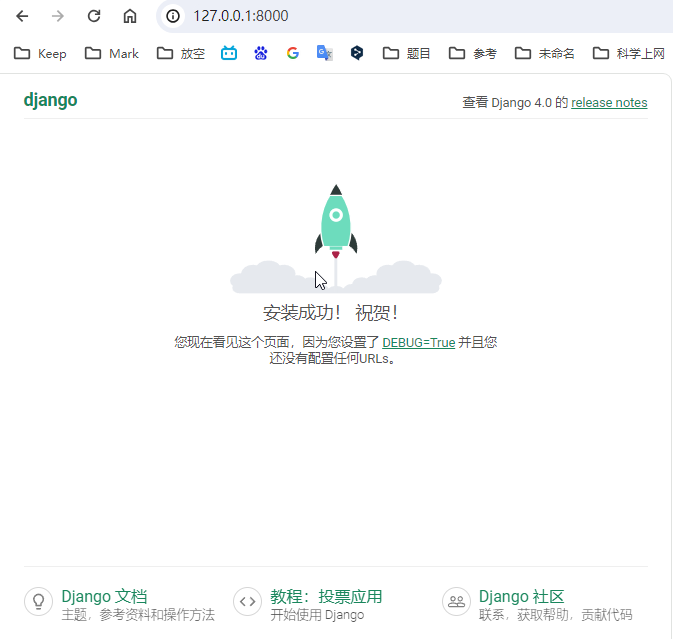
Task: Click the people community icon
Action: [x=456, y=602]
